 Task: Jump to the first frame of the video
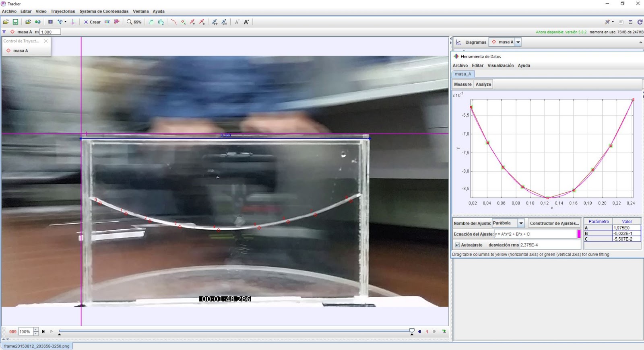point(43,331)
